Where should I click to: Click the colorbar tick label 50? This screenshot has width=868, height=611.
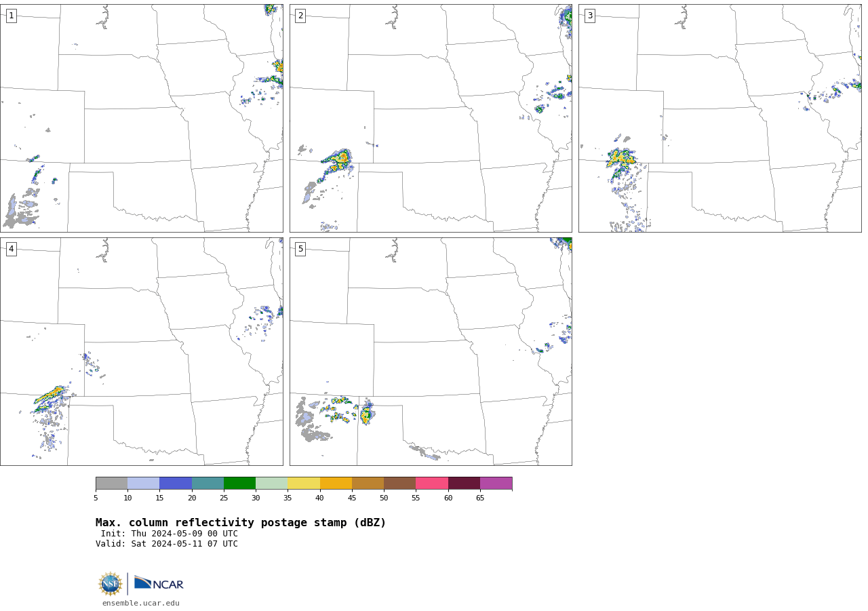[384, 498]
